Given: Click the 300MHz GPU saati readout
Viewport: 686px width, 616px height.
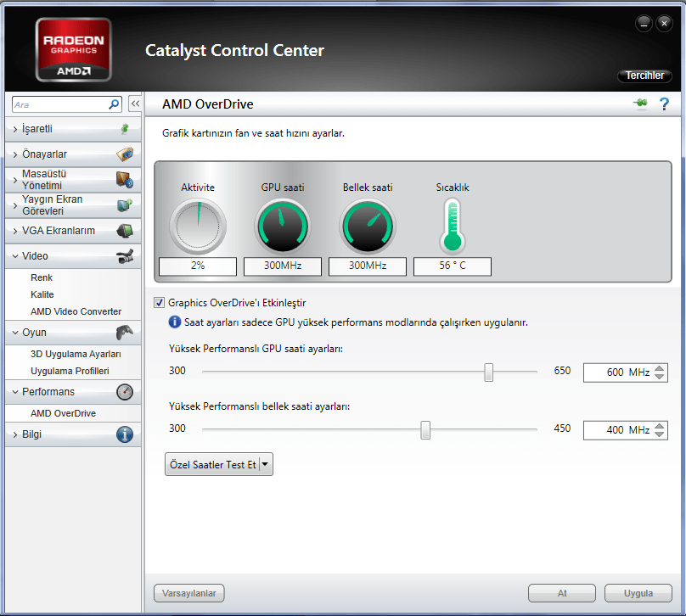Looking at the screenshot, I should coord(283,266).
